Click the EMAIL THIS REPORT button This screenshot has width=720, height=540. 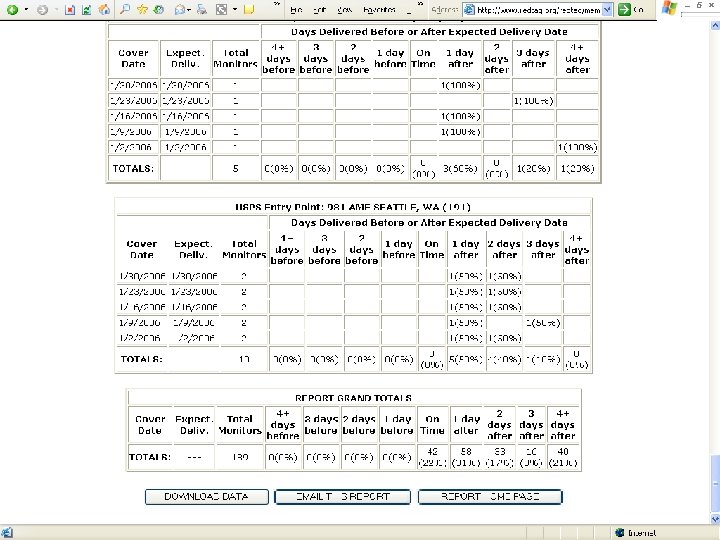[343, 497]
